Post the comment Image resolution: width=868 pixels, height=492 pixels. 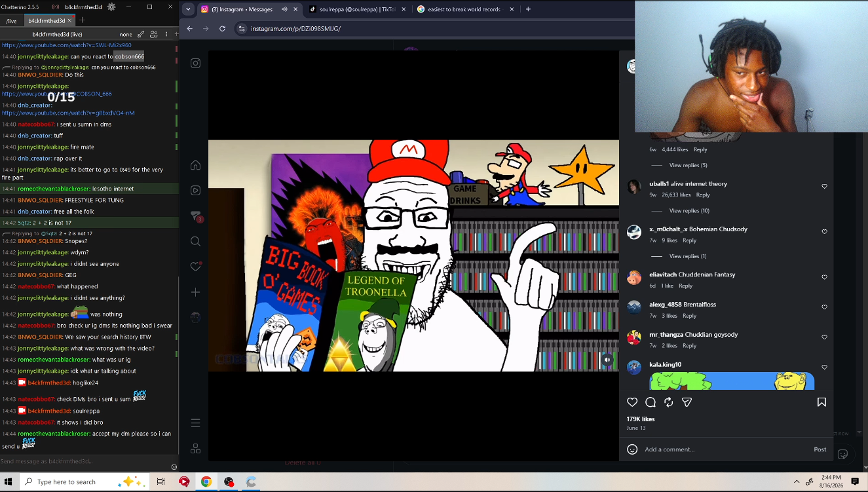coord(820,449)
